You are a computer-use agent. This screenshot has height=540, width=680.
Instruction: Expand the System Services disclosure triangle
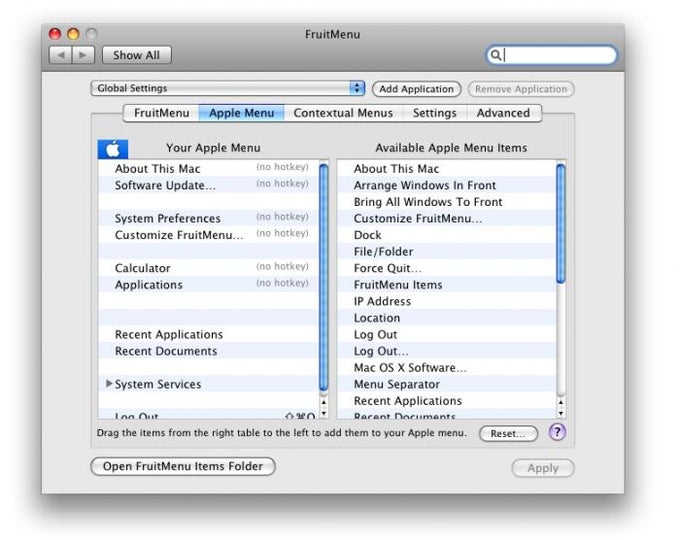click(109, 383)
